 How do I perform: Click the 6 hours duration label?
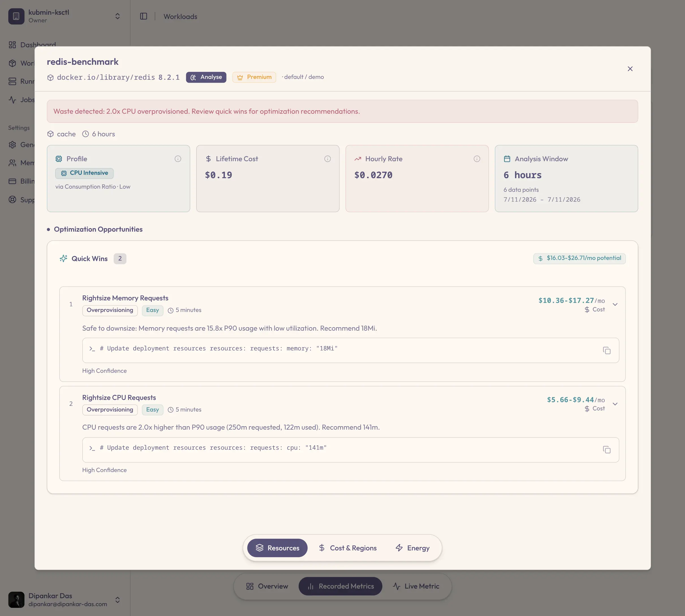point(103,134)
